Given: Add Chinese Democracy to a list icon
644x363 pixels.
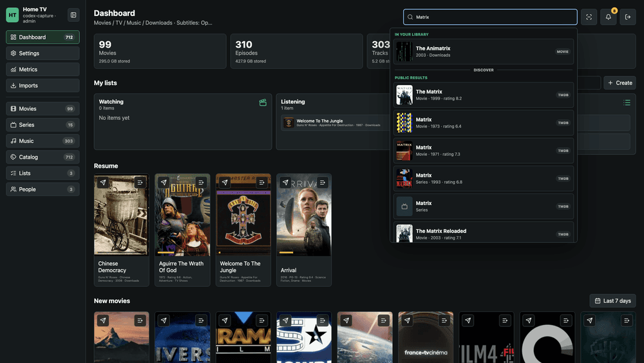Looking at the screenshot, I should 140,182.
